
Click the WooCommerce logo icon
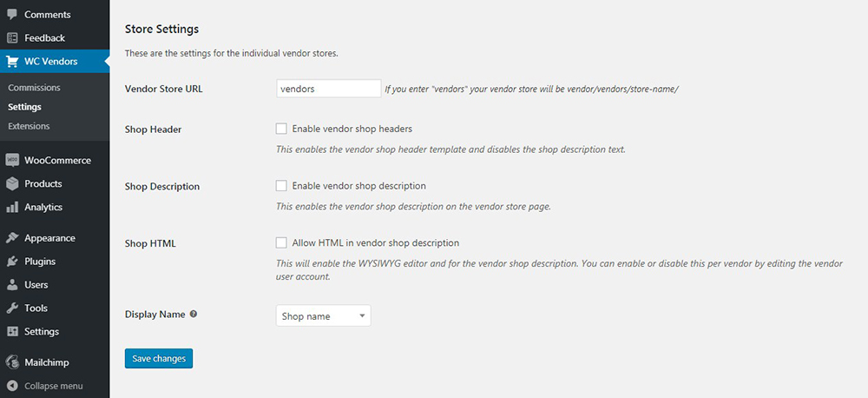pyautogui.click(x=12, y=160)
